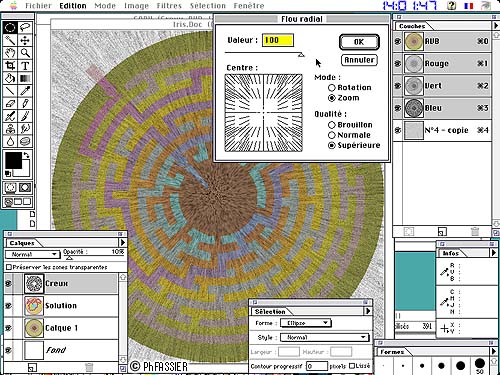Click the Valeur slider handle
The height and width of the screenshot is (375, 500).
(x=301, y=55)
